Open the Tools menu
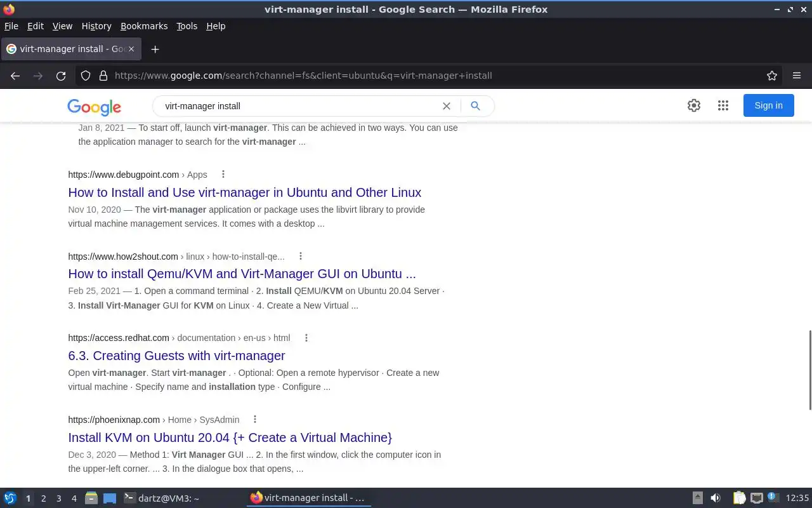This screenshot has height=508, width=812. 187,26
